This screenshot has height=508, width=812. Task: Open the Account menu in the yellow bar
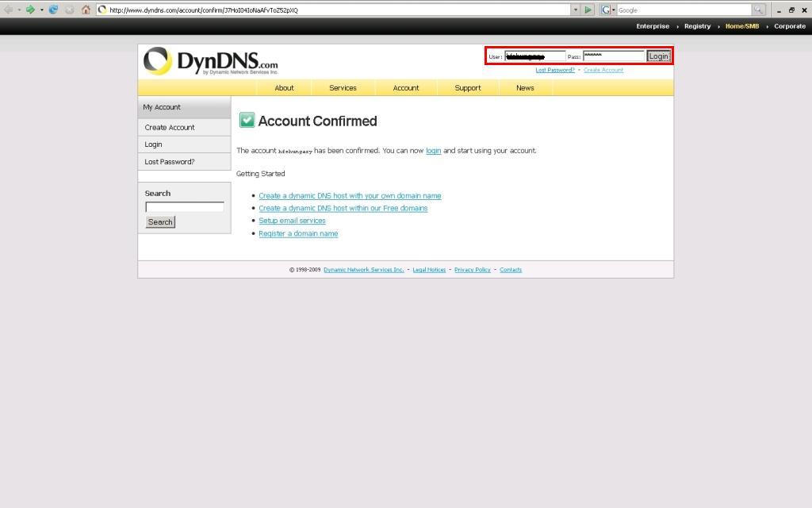coord(406,88)
